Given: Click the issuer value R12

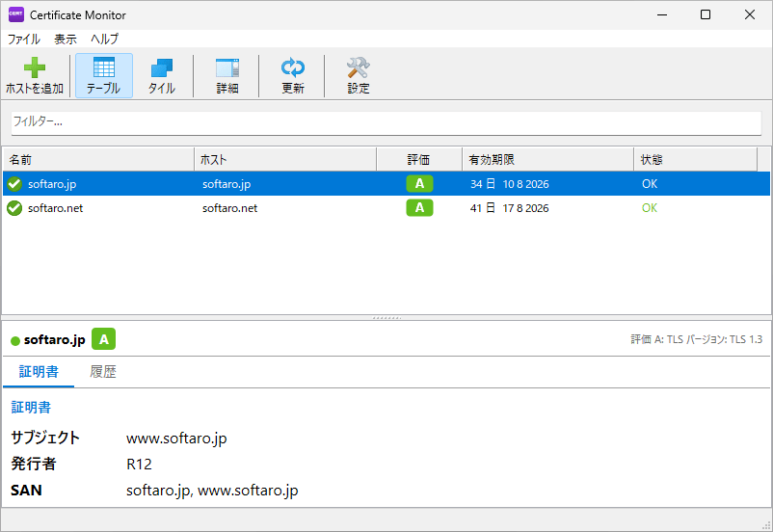Looking at the screenshot, I should 139,464.
